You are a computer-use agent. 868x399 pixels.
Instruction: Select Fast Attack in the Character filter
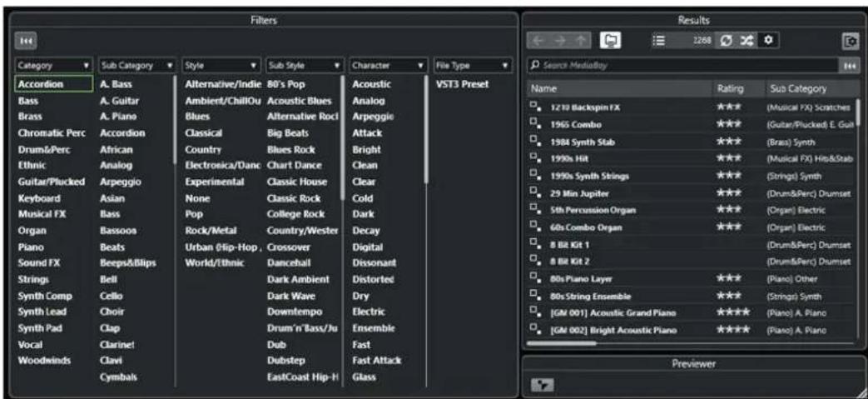click(376, 361)
